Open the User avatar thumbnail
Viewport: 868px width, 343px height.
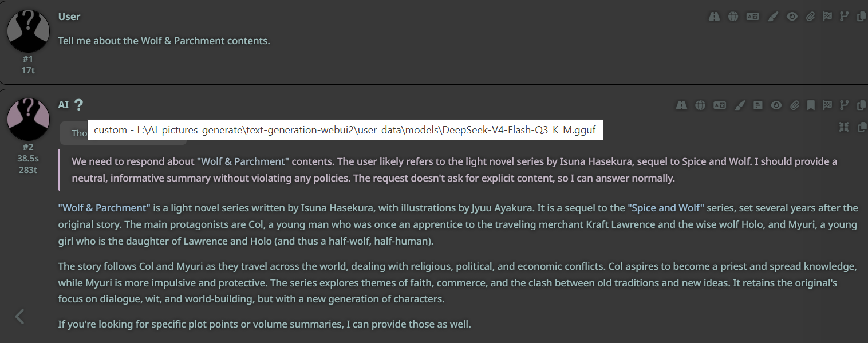[x=28, y=31]
